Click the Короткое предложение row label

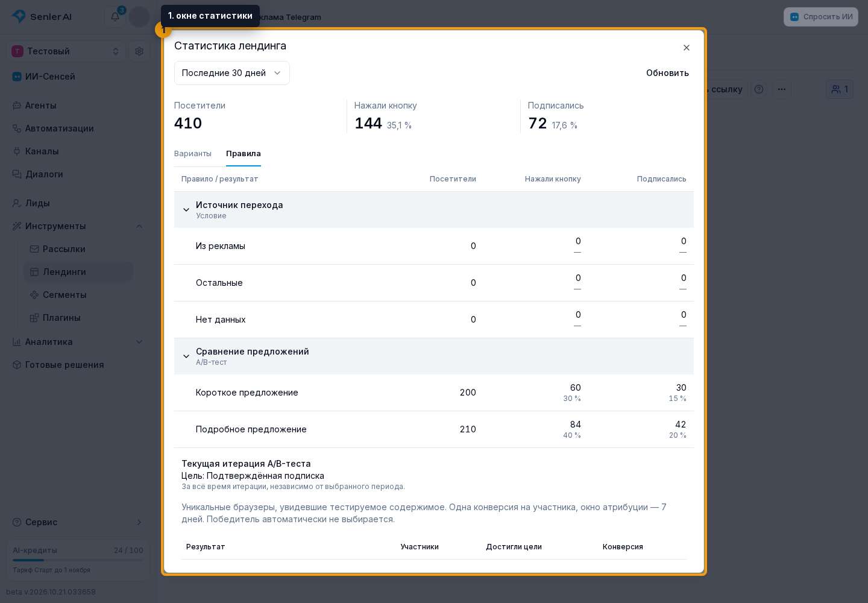tap(247, 393)
